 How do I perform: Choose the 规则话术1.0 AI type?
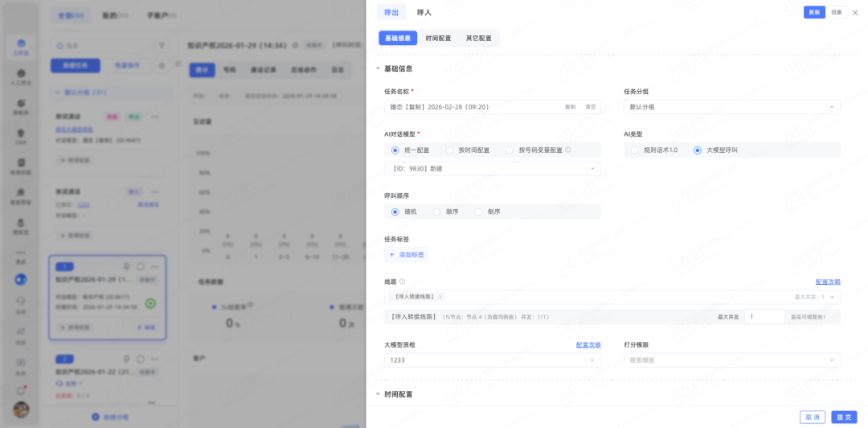(635, 150)
